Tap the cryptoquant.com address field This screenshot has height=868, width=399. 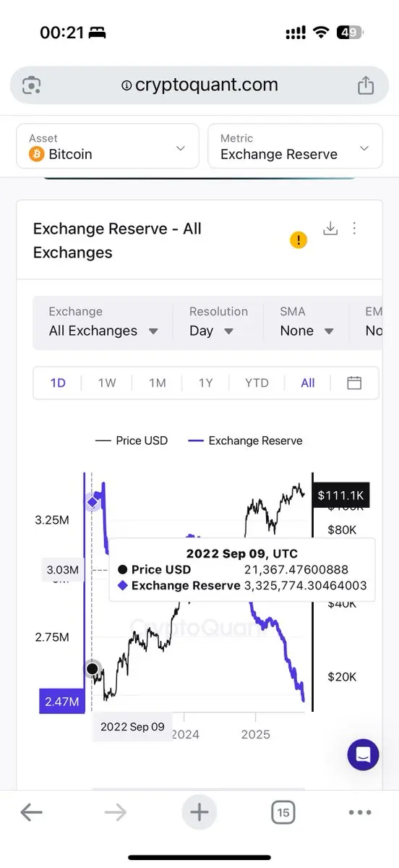(199, 85)
